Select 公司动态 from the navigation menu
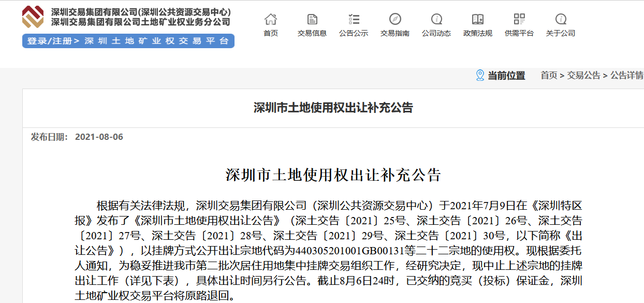The height and width of the screenshot is (303, 644). pos(436,32)
